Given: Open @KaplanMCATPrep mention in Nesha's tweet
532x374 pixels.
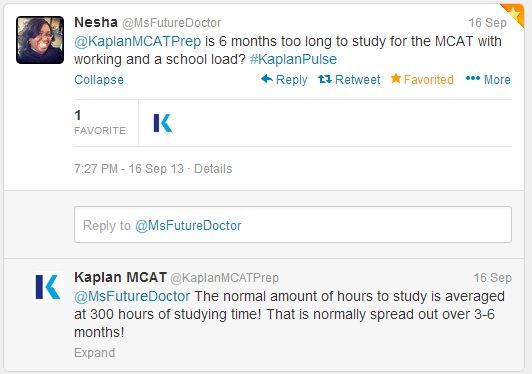Looking at the screenshot, I should [x=138, y=41].
